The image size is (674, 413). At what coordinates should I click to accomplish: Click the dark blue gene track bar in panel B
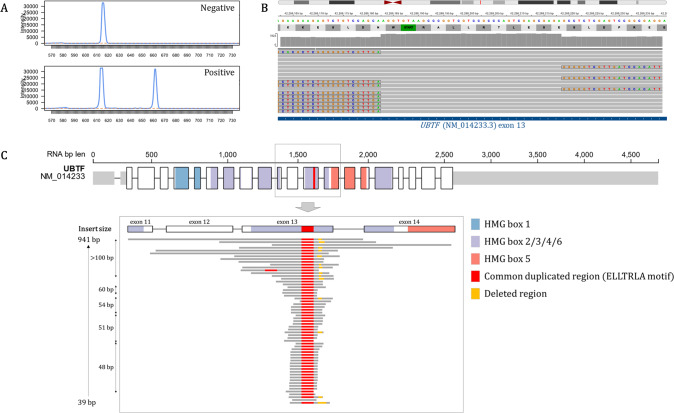coord(472,118)
